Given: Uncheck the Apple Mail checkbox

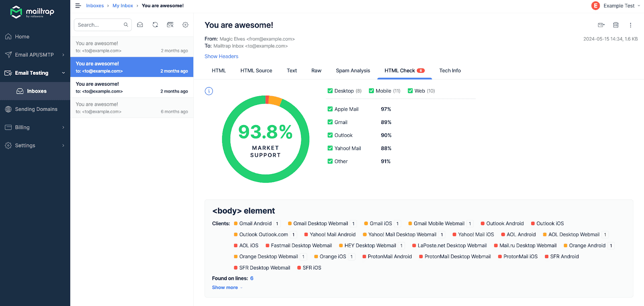Looking at the screenshot, I should (330, 109).
